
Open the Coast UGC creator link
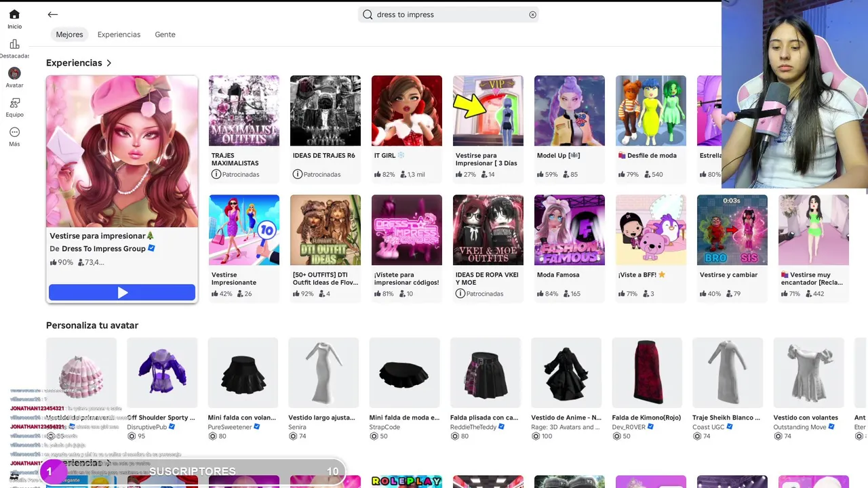709,427
